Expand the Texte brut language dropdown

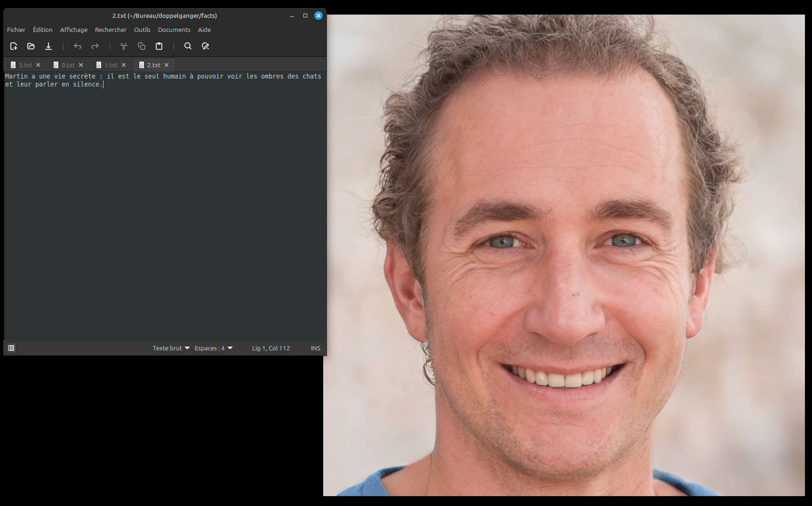click(x=171, y=348)
